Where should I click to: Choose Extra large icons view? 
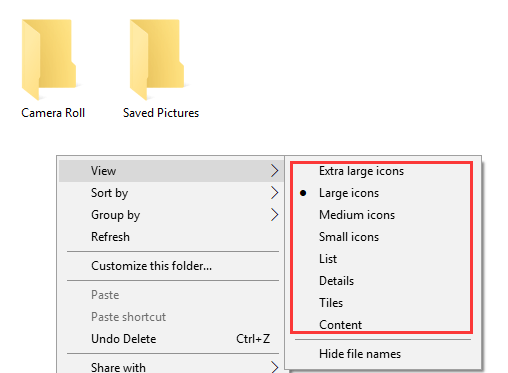pos(361,171)
